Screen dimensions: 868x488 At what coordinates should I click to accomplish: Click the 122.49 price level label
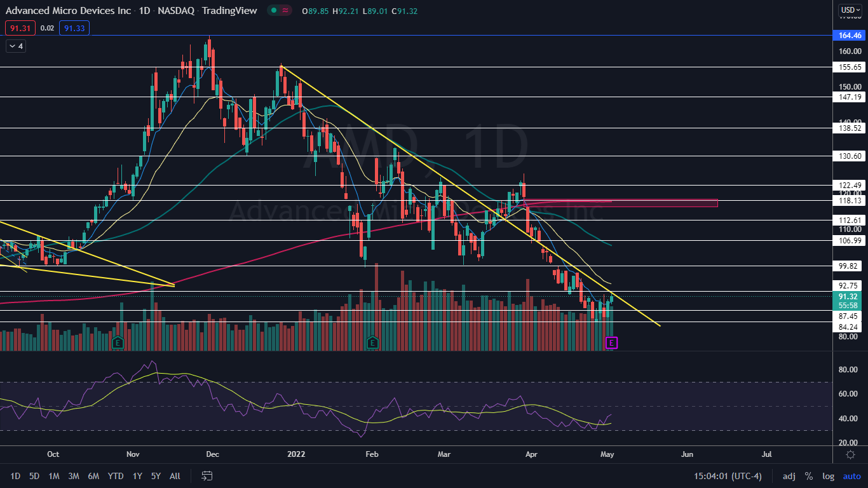pyautogui.click(x=850, y=186)
